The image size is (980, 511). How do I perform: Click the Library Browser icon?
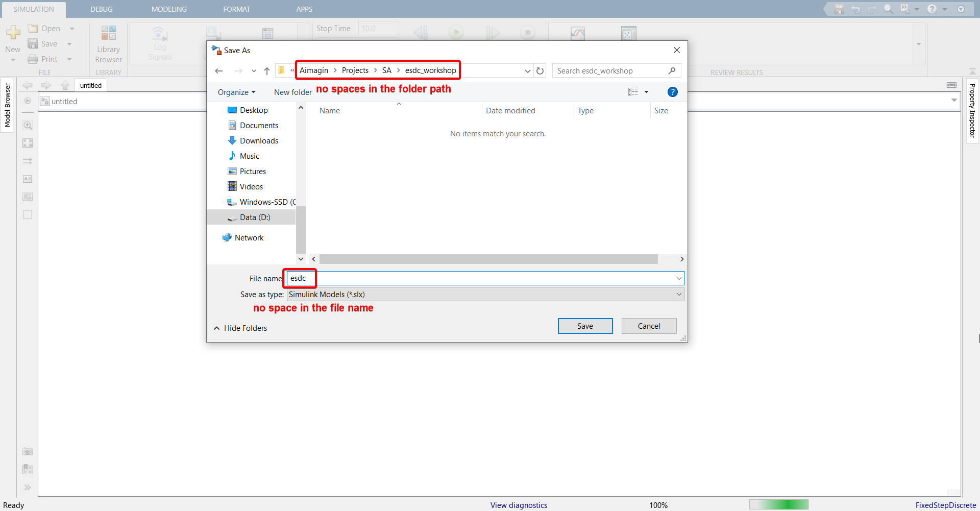(108, 33)
